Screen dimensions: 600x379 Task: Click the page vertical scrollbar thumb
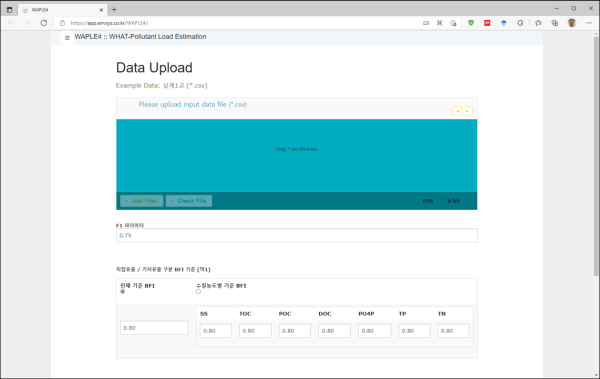pos(596,156)
